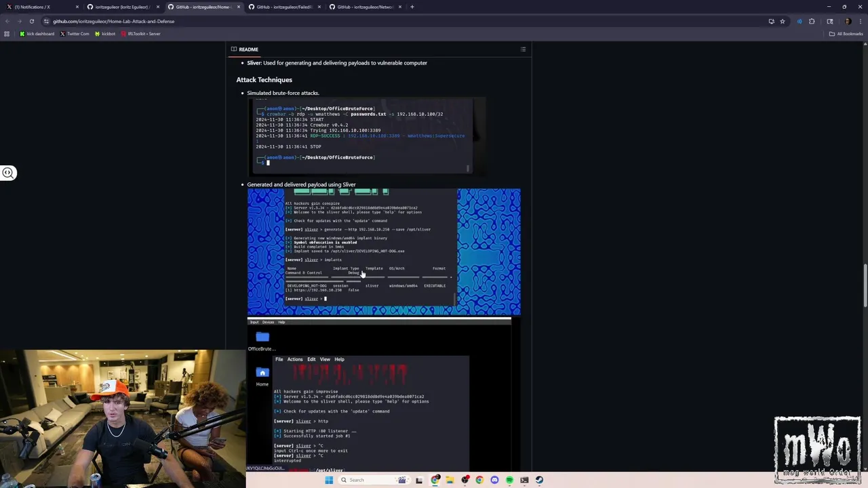Screen dimensions: 868x488
Task: Open the site information icon in the address bar
Action: tap(46, 21)
